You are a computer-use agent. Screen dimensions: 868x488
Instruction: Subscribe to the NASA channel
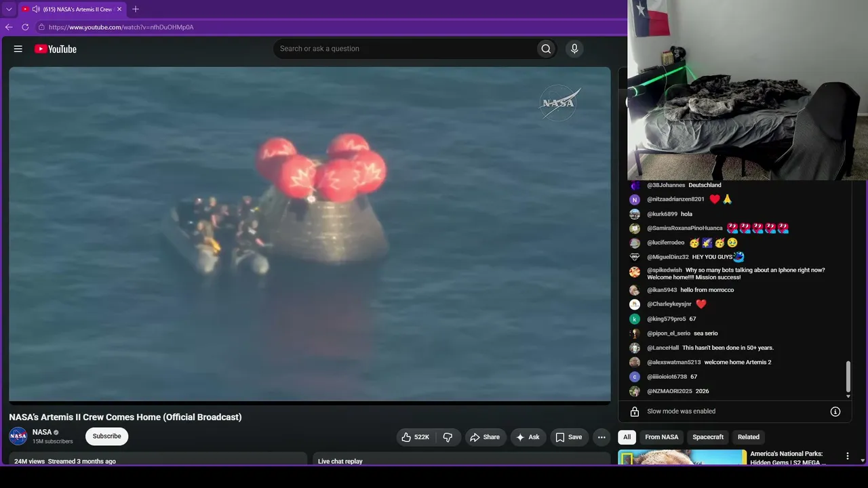coord(106,436)
